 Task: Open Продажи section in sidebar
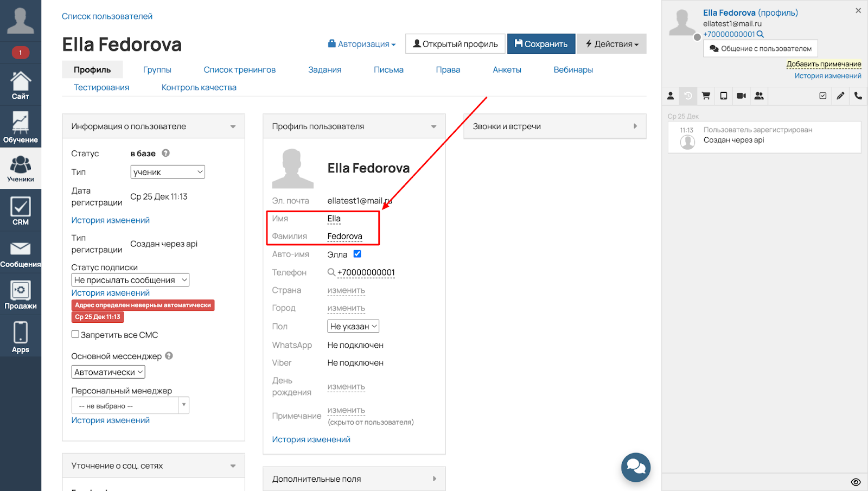21,295
